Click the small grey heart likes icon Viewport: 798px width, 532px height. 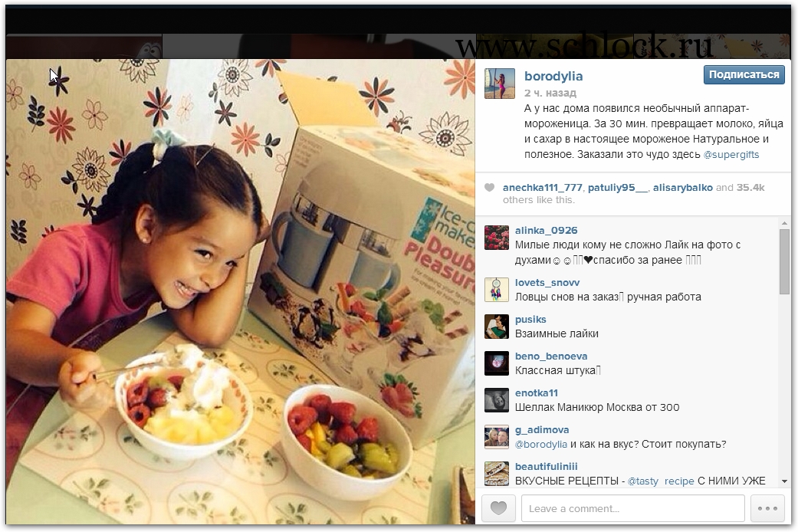tap(489, 187)
